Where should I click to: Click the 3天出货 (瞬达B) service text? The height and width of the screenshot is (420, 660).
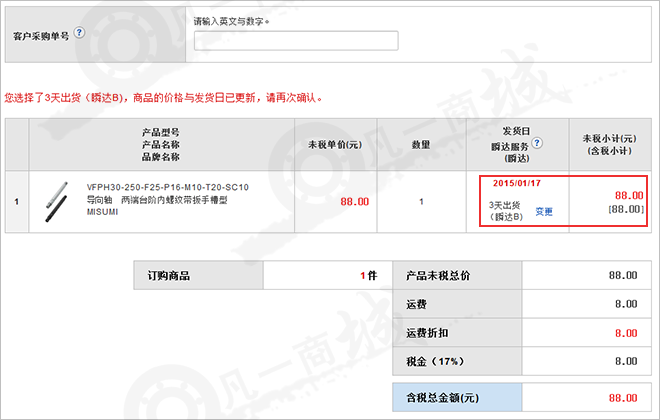(x=507, y=211)
